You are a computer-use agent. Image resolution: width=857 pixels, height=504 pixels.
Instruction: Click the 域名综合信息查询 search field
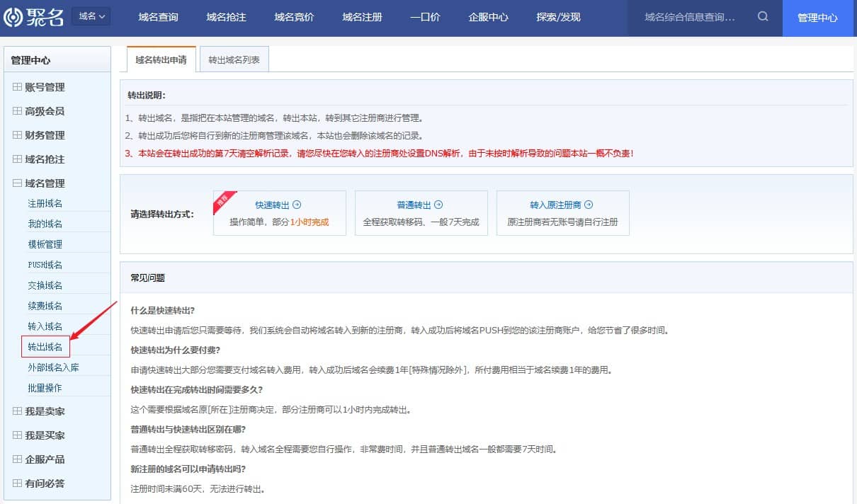click(689, 17)
